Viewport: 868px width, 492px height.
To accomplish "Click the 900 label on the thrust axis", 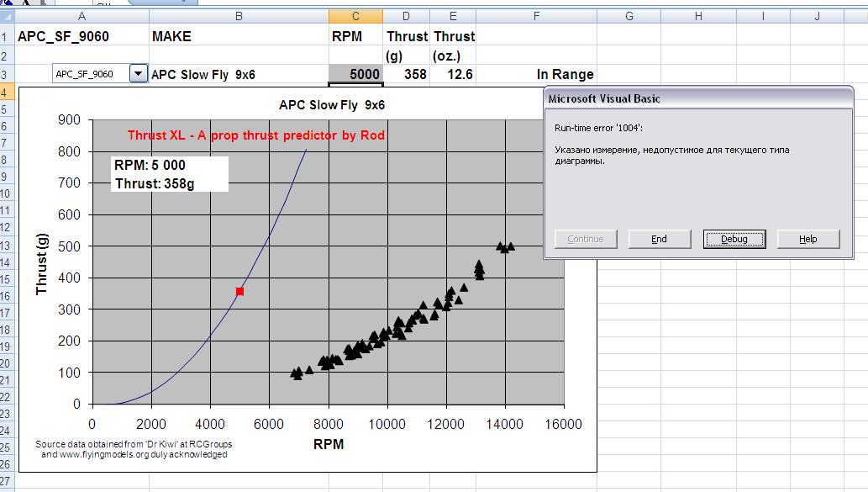I will [x=69, y=119].
